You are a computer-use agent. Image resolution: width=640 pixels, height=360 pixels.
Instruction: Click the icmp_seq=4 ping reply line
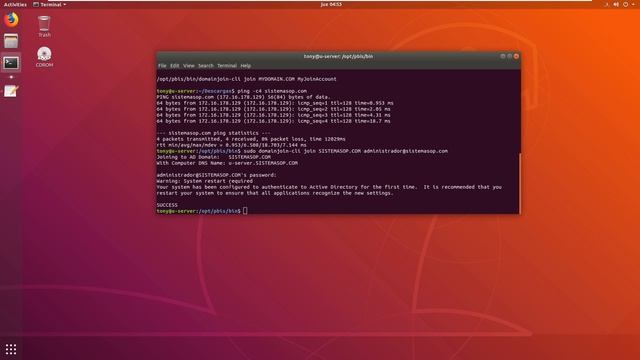click(x=273, y=121)
